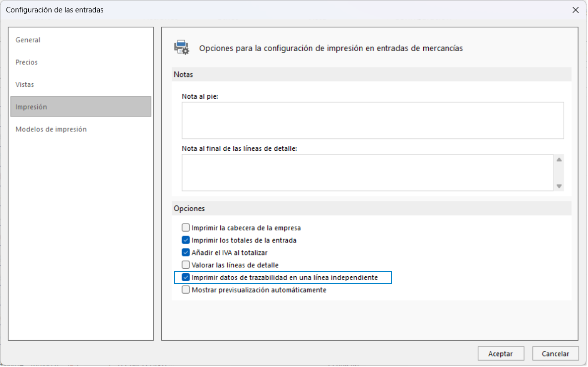Click the scroll down arrow of detail note
Viewport: 588px width, 367px height.
(559, 186)
